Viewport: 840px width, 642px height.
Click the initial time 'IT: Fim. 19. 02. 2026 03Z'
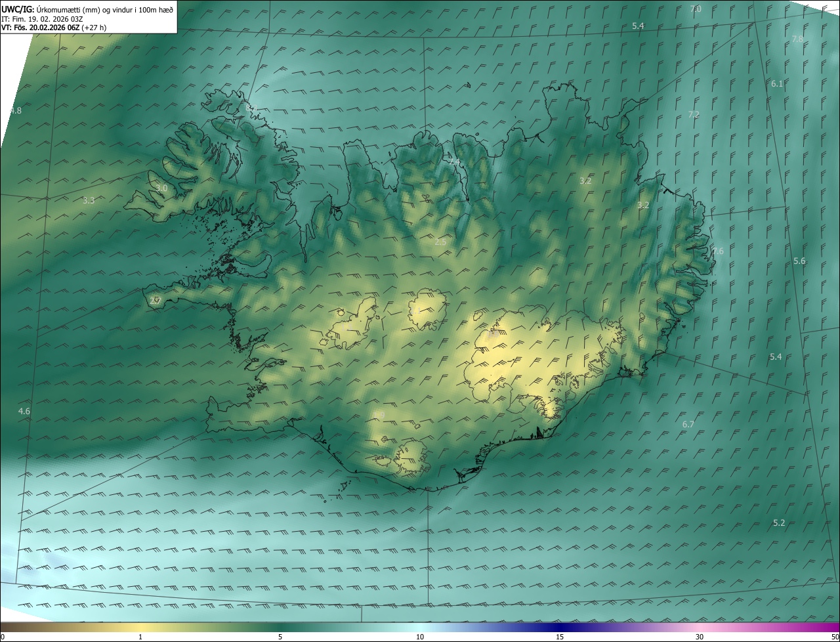click(42, 18)
